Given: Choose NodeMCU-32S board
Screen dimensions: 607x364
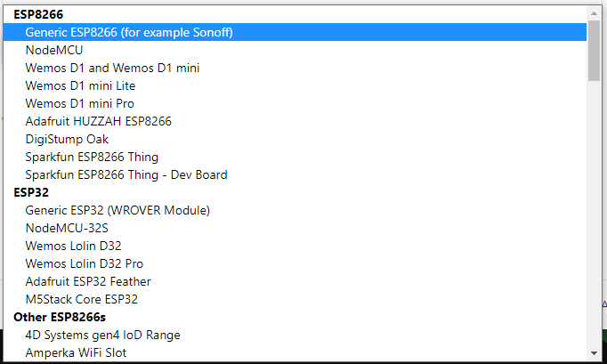Looking at the screenshot, I should click(295, 228).
